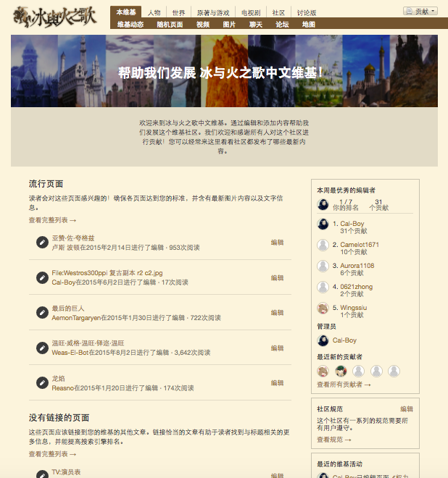The width and height of the screenshot is (448, 478).
Task: Open 图片 in navigation bar
Action: (229, 25)
